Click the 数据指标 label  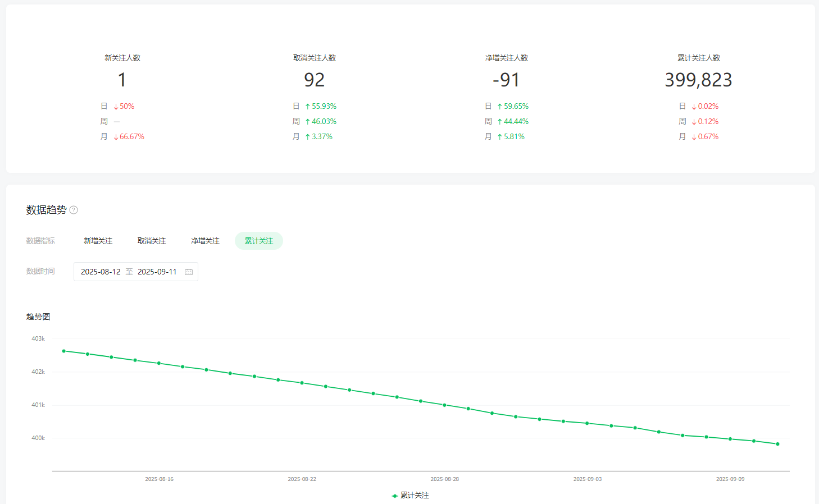40,241
